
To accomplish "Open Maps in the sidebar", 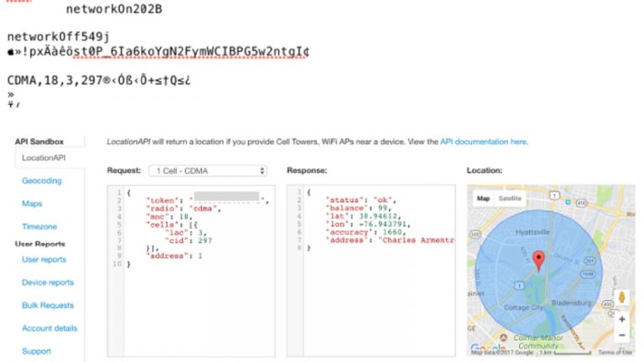I will [x=32, y=204].
